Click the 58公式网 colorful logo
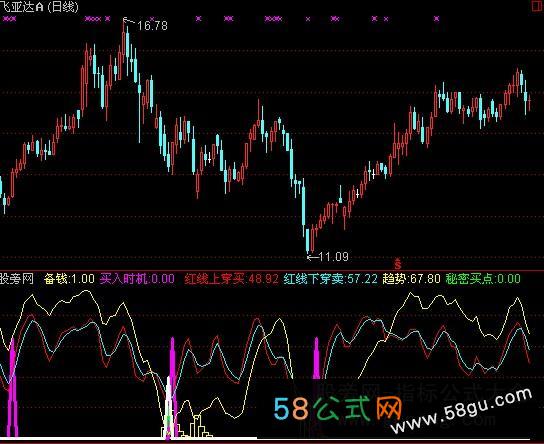The width and height of the screenshot is (544, 444). 338,409
